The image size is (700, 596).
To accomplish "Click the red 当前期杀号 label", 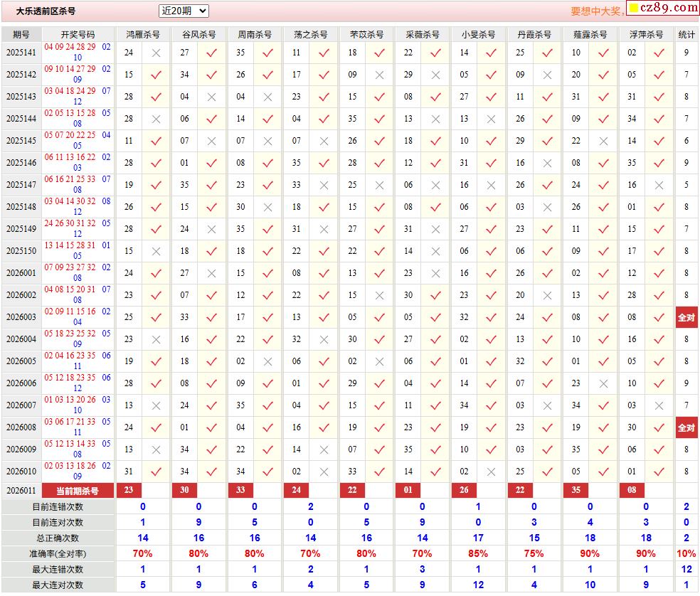I will [78, 490].
